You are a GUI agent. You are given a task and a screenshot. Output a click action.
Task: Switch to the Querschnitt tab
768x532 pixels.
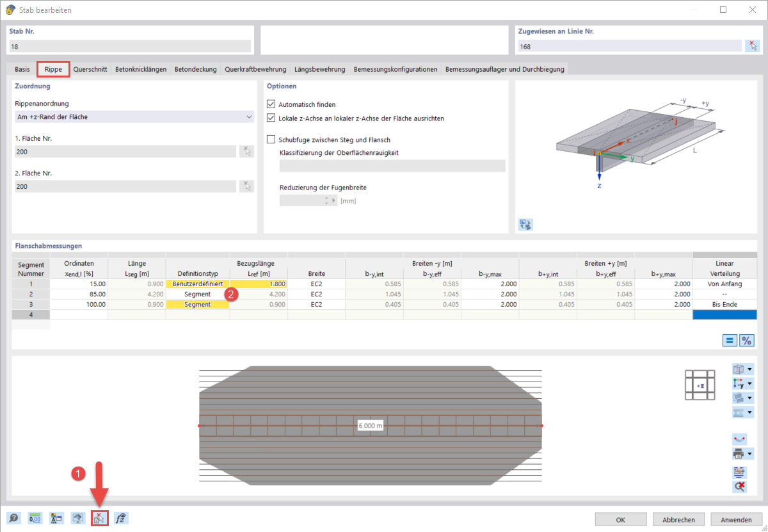(90, 69)
